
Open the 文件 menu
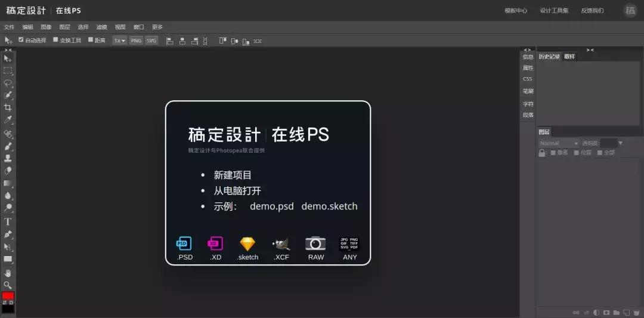tap(9, 27)
